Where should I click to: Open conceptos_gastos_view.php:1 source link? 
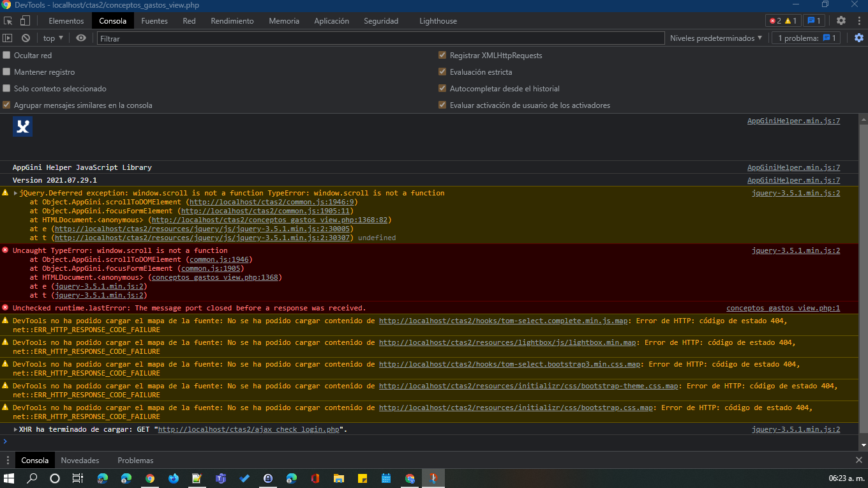pyautogui.click(x=783, y=308)
